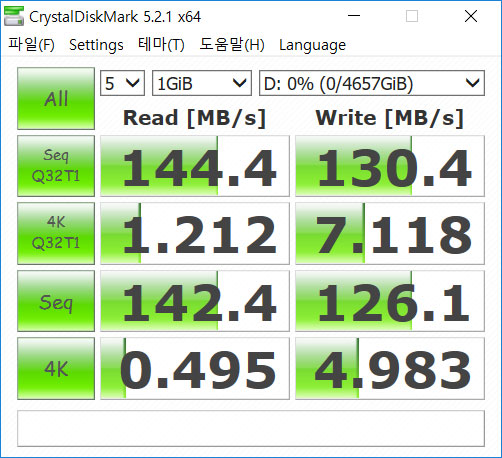Screen dimensions: 502x458
Task: Click the Seq Q32T1 read result 144.4
Action: [195, 166]
